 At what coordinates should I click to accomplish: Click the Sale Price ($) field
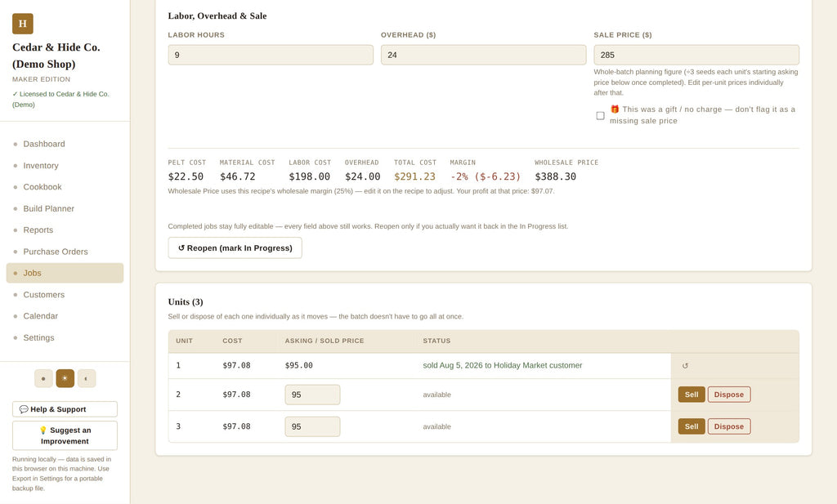click(x=696, y=55)
